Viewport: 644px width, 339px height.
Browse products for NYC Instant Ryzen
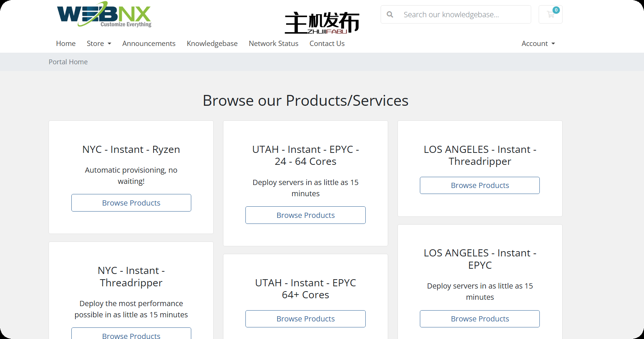point(131,203)
